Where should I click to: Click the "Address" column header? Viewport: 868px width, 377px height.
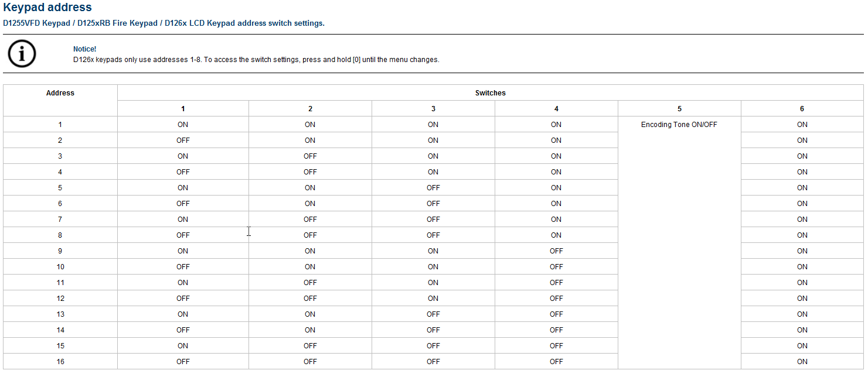[x=60, y=93]
